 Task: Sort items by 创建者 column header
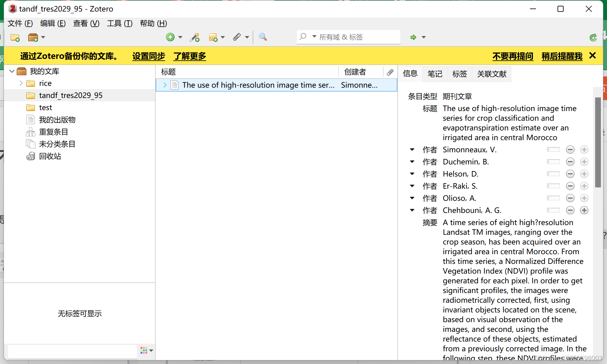pos(361,72)
